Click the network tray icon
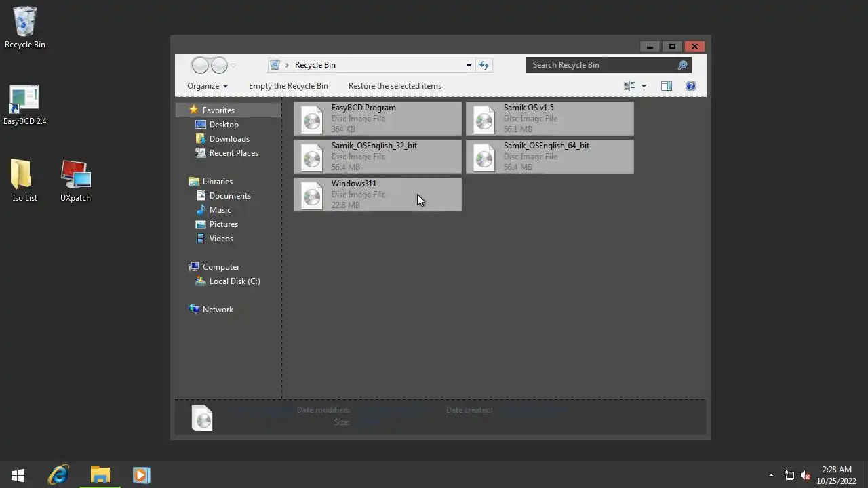 [789, 476]
